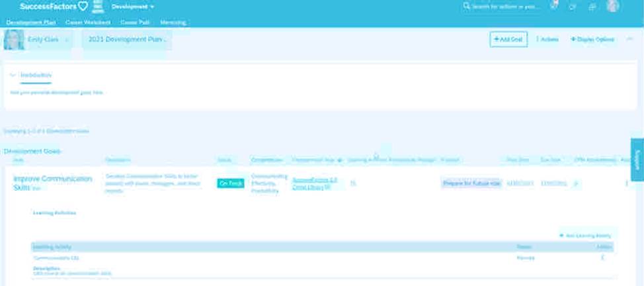Click the On Track status badge

pos(230,183)
